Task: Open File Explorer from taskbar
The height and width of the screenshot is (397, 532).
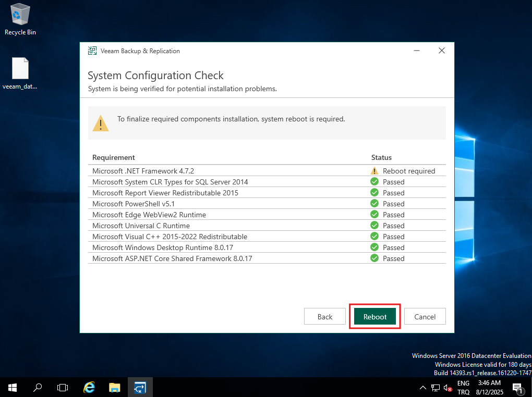Action: (x=114, y=387)
